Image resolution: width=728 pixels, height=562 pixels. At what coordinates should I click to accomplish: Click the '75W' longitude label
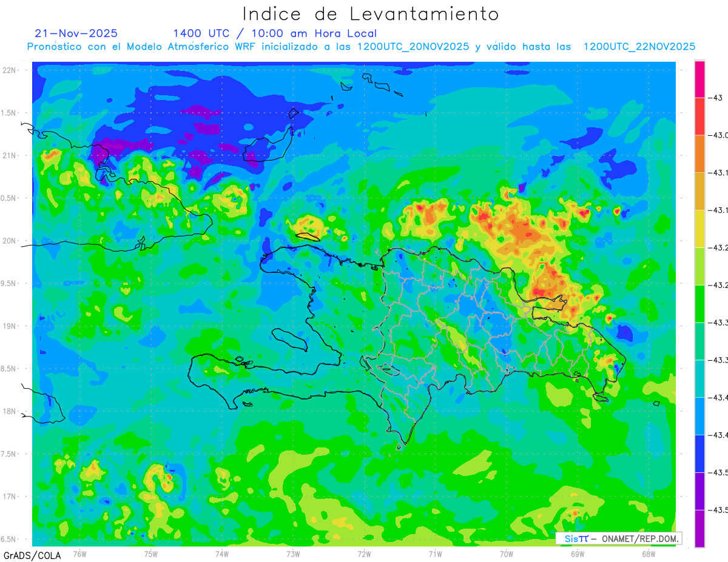(x=151, y=554)
